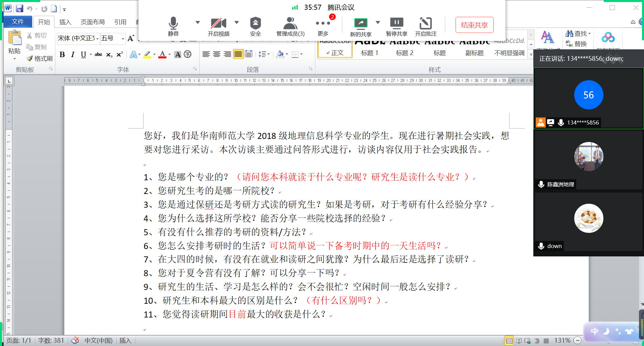Undo the last action
Screen dimensions: 644x346
[30, 9]
